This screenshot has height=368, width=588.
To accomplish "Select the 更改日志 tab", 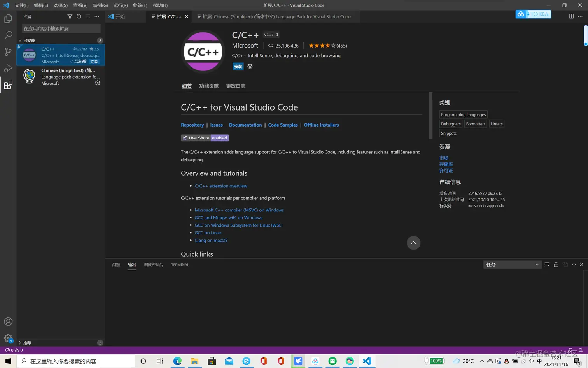I will point(236,86).
